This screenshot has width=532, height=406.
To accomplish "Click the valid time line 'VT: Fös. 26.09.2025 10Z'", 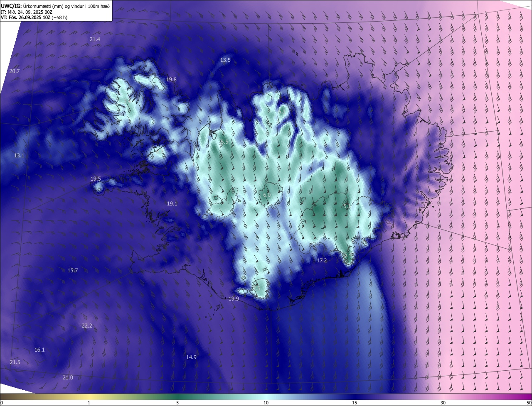I will coord(26,18).
